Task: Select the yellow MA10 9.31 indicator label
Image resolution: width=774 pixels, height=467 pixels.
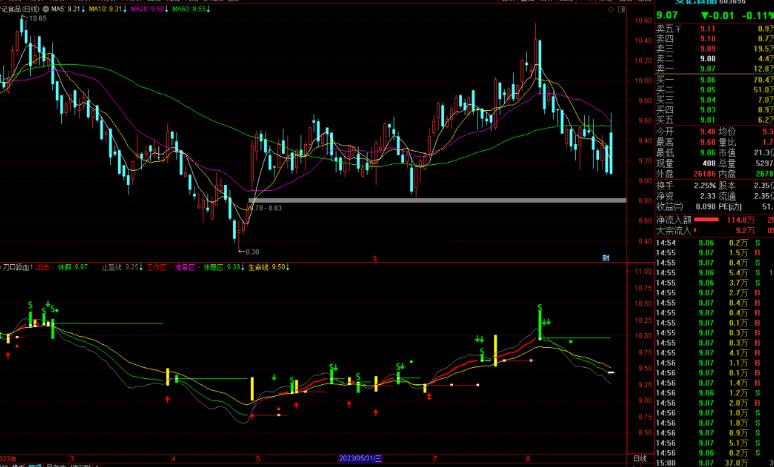Action: coord(107,9)
